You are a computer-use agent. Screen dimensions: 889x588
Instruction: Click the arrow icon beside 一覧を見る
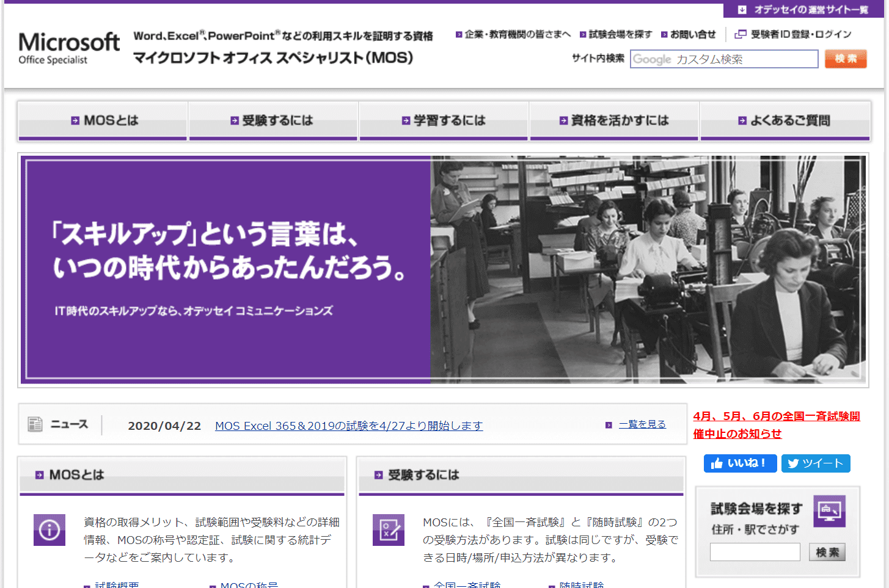(609, 425)
